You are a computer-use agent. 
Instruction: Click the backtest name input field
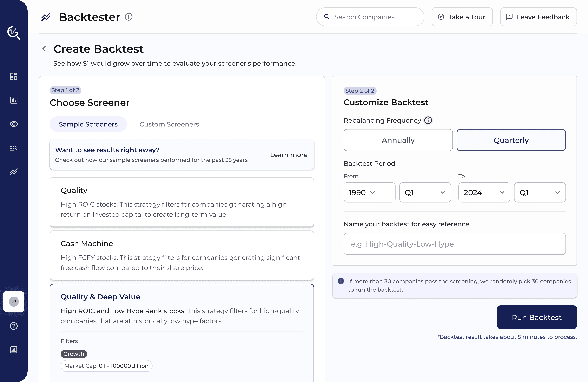coord(454,244)
